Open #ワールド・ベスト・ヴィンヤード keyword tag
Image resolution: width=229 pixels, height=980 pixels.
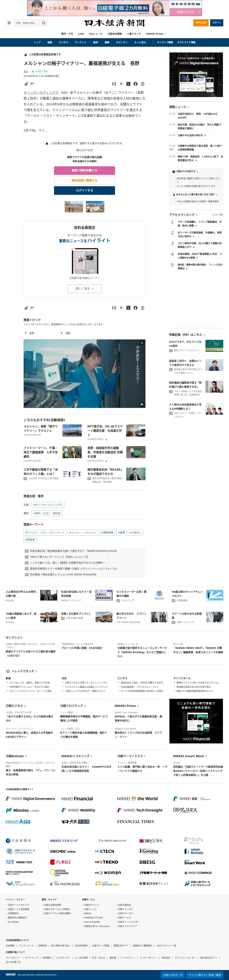(45, 533)
